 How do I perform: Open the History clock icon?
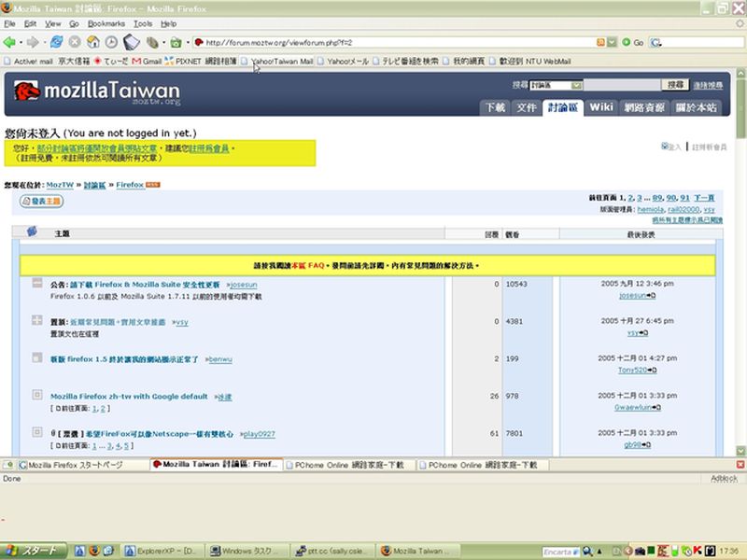[x=111, y=42]
